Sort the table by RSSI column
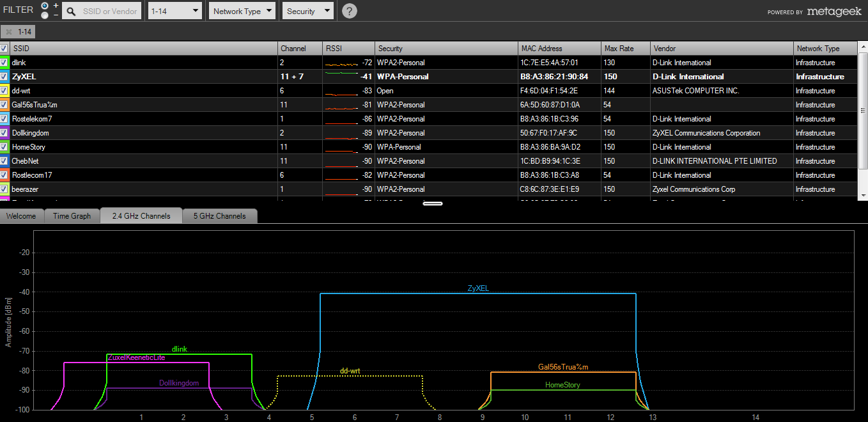The image size is (868, 422). point(348,49)
